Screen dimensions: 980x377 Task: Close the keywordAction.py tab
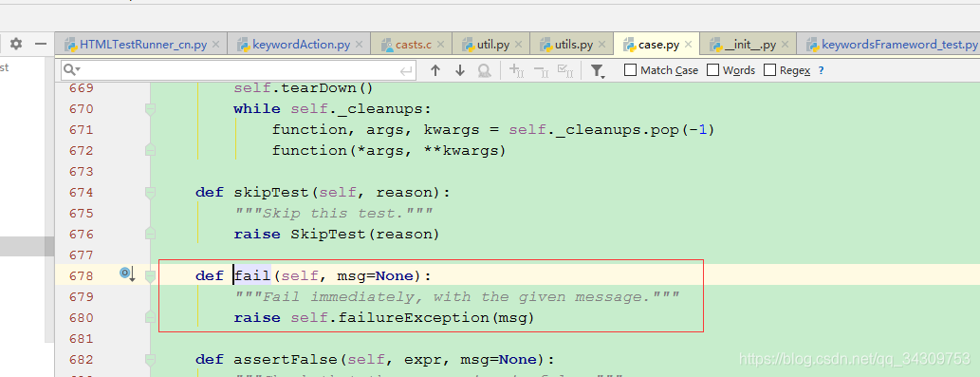[359, 45]
